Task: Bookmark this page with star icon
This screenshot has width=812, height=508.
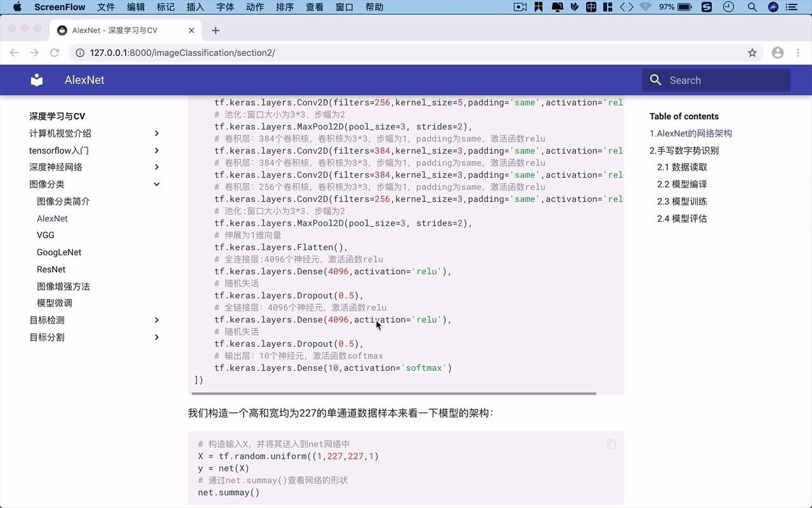Action: (x=752, y=53)
